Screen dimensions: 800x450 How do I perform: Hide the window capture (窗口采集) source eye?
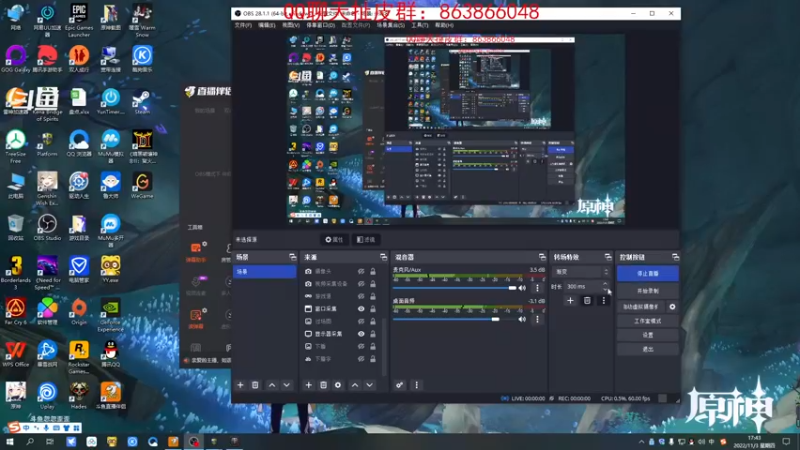[361, 309]
